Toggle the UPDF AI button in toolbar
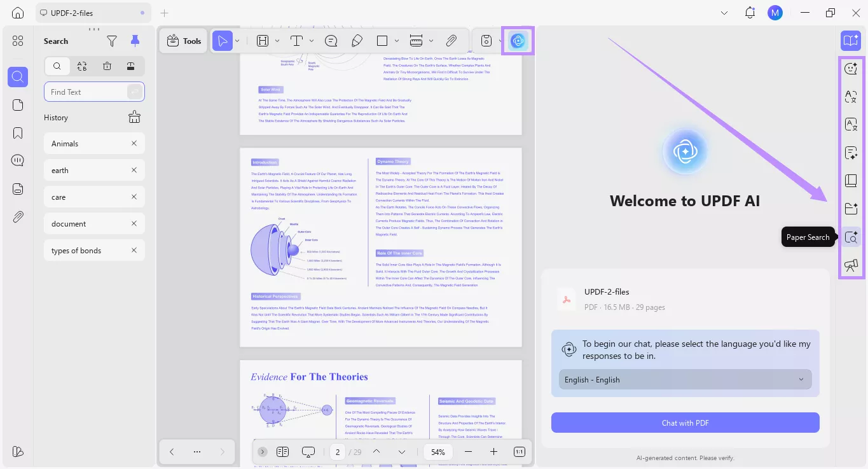Viewport: 868px width, 469px height. (518, 41)
